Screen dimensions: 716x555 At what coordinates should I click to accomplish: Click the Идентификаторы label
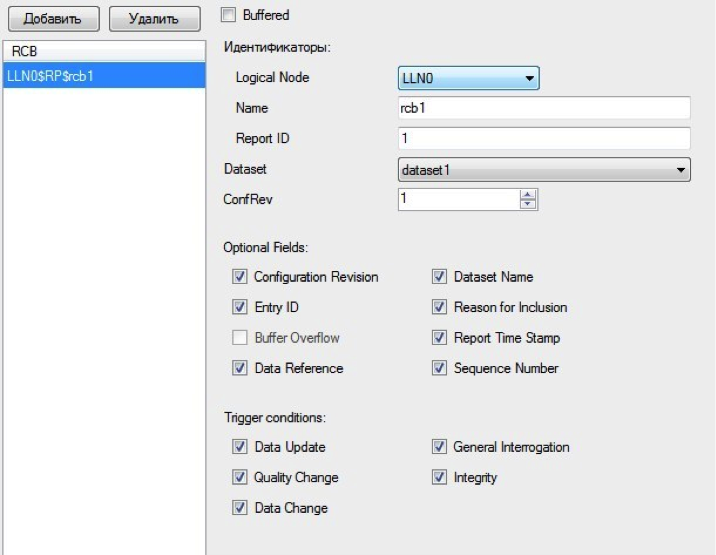pos(277,47)
